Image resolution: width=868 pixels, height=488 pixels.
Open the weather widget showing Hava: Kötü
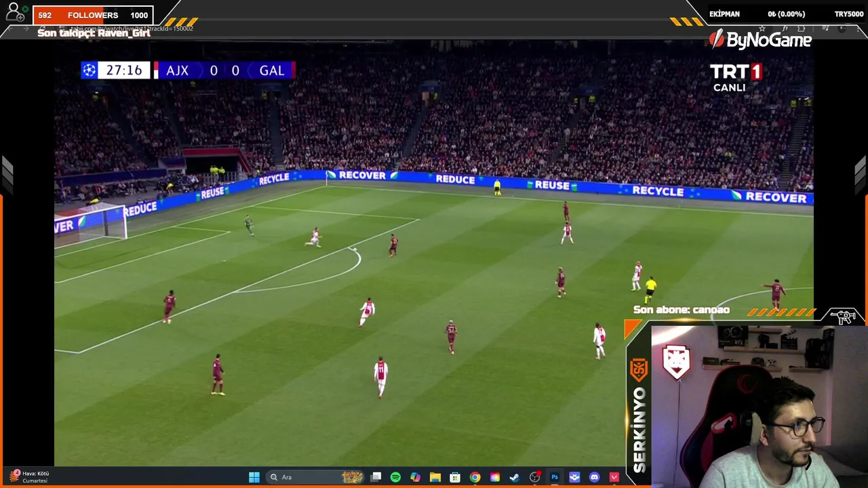coord(28,477)
